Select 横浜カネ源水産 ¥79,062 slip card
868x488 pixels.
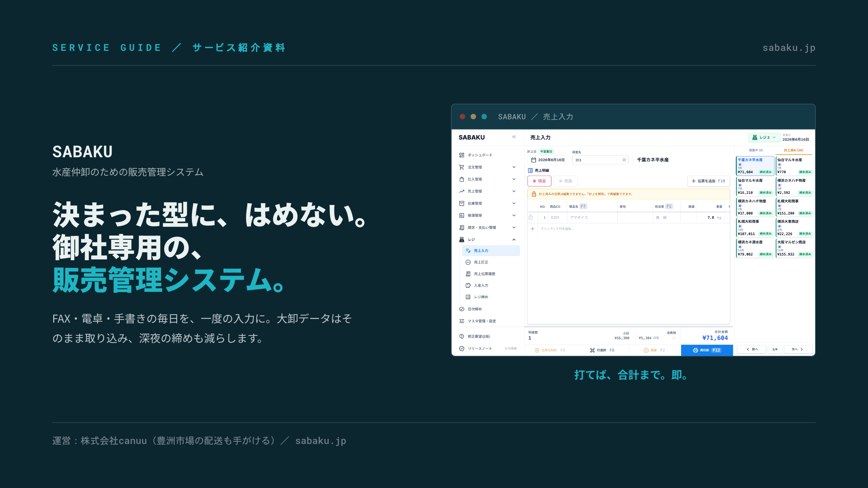(x=755, y=248)
